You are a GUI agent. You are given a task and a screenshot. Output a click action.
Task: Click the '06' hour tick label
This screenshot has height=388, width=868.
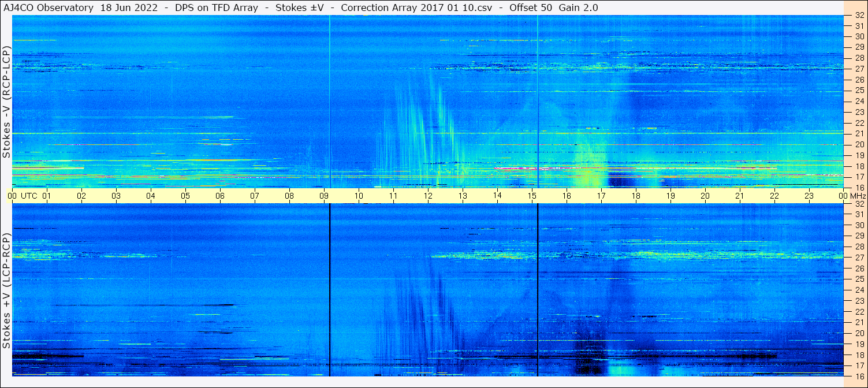(x=220, y=196)
